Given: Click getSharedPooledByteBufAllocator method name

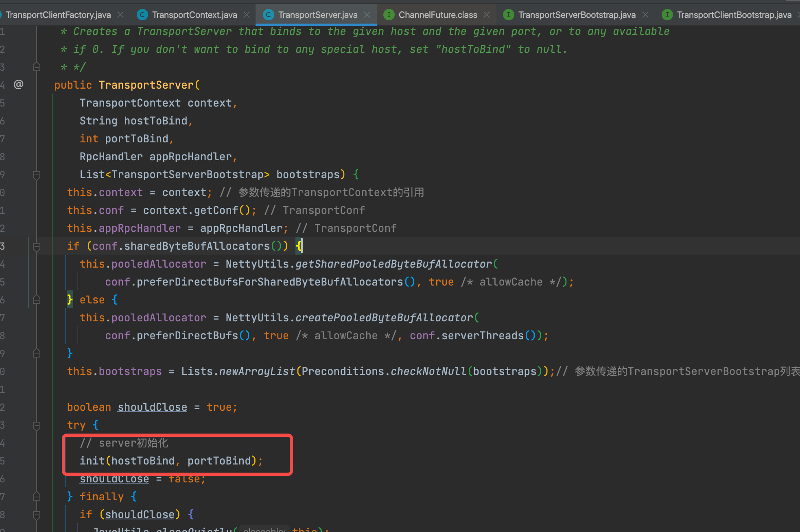Looking at the screenshot, I should click(x=393, y=264).
